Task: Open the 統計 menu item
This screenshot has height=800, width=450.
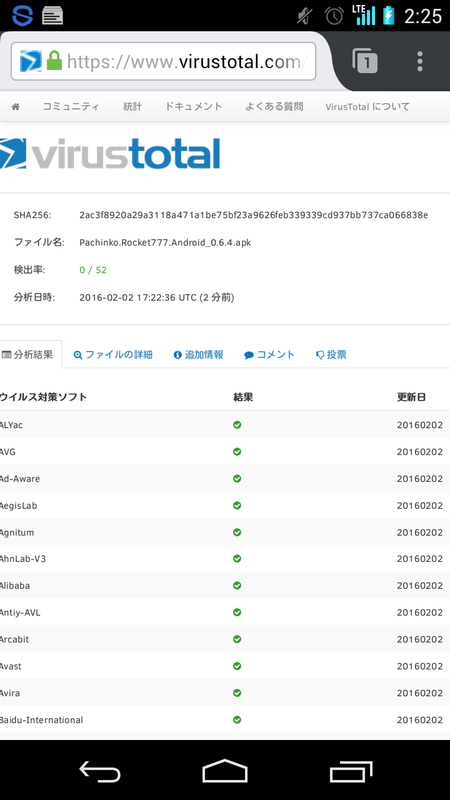Action: click(x=132, y=107)
